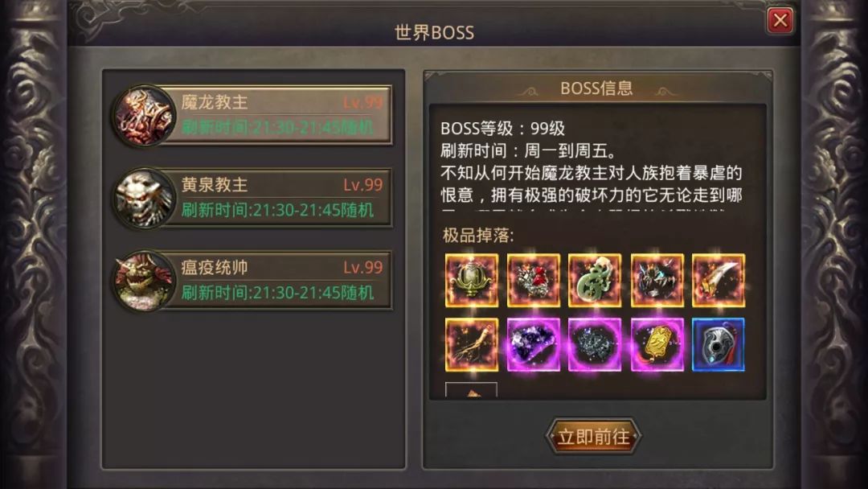Tap the blue-framed silver shield drop icon
868x489 pixels.
(x=718, y=344)
